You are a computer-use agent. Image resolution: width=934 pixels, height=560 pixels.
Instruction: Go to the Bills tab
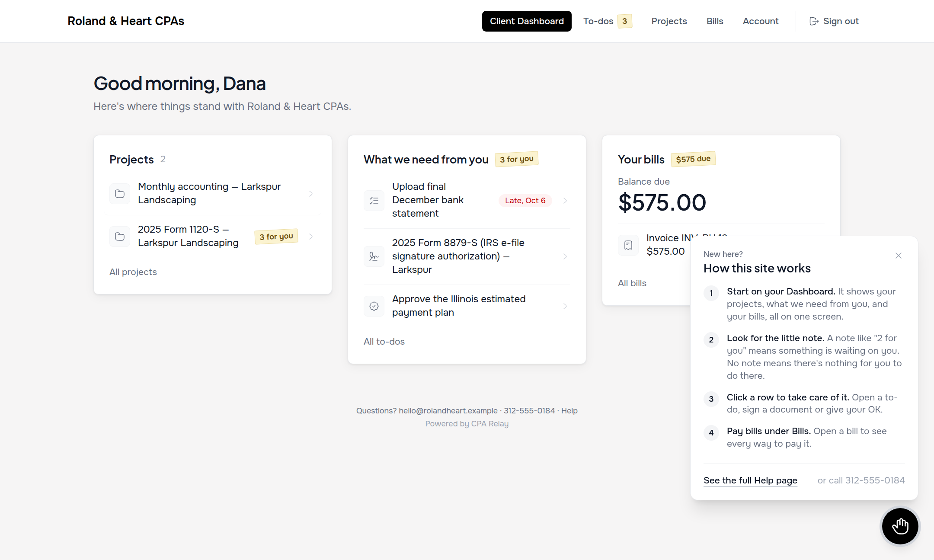coord(715,21)
